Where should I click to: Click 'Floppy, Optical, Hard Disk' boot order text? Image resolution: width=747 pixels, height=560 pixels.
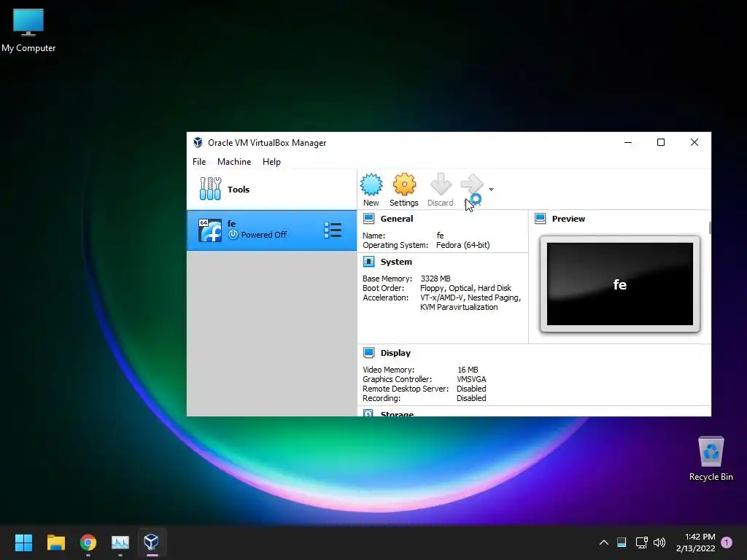(465, 288)
